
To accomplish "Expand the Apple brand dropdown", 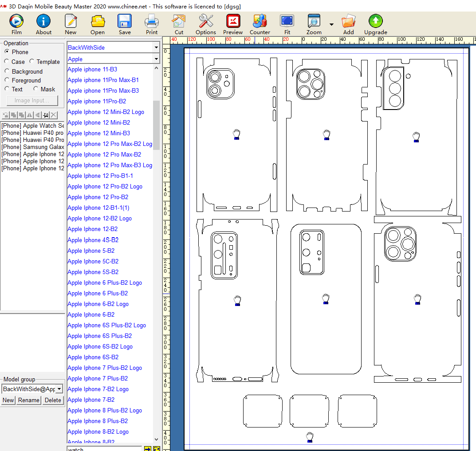I will pyautogui.click(x=156, y=59).
